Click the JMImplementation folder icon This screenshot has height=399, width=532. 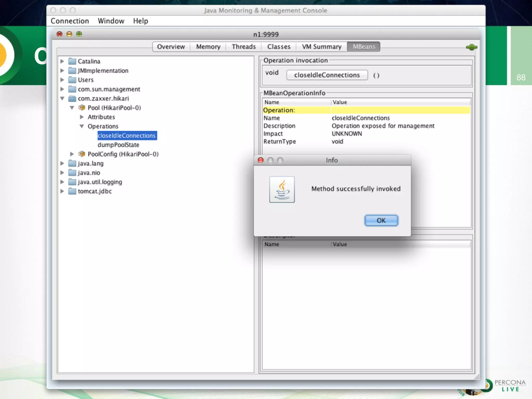coord(72,71)
